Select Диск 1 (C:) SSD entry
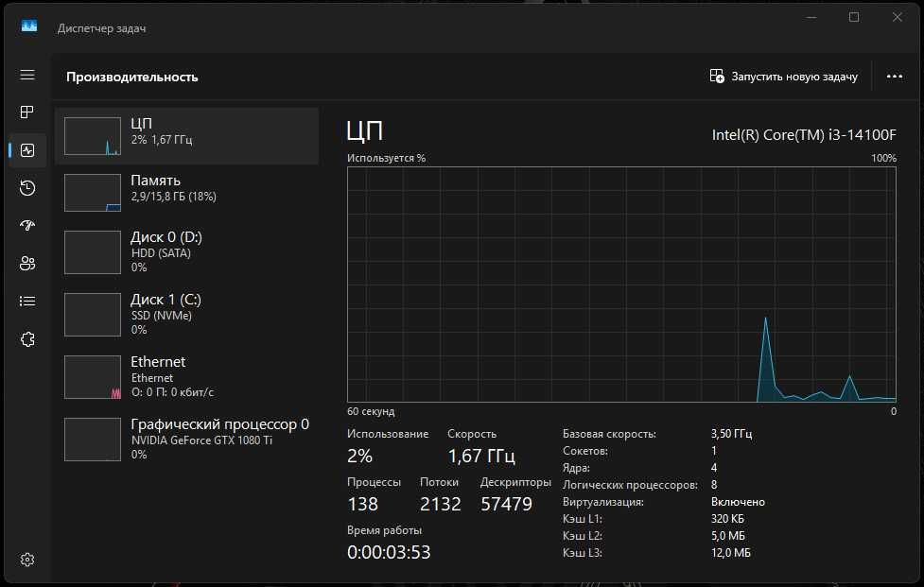This screenshot has width=924, height=587. (x=187, y=315)
